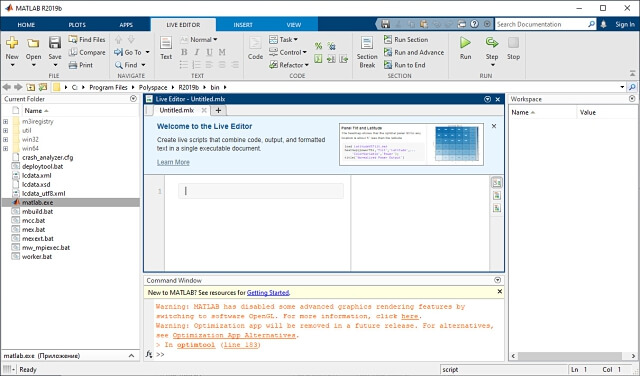Image resolution: width=640 pixels, height=376 pixels.
Task: Open the Go To dropdown
Action: (x=131, y=52)
